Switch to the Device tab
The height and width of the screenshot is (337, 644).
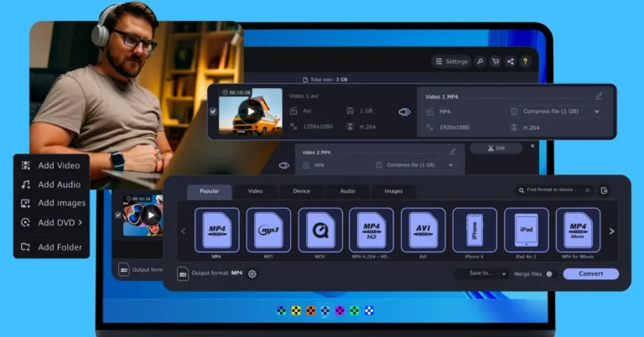pos(302,191)
